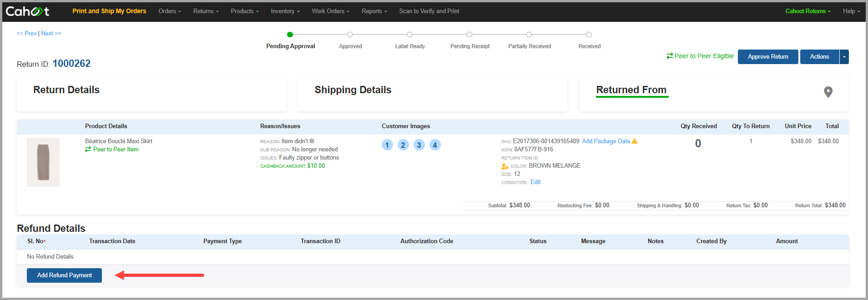The width and height of the screenshot is (868, 300).
Task: Open customer image 1
Action: 387,145
